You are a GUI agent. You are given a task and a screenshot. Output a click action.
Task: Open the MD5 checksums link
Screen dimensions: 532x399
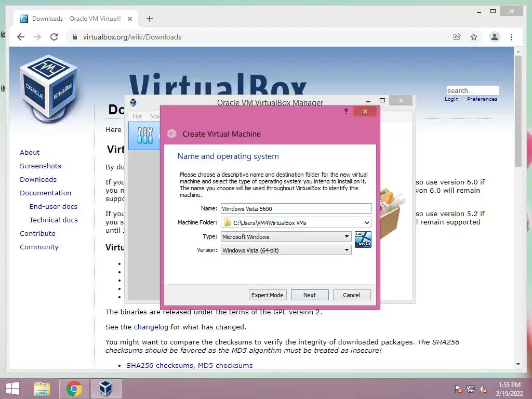pos(225,365)
